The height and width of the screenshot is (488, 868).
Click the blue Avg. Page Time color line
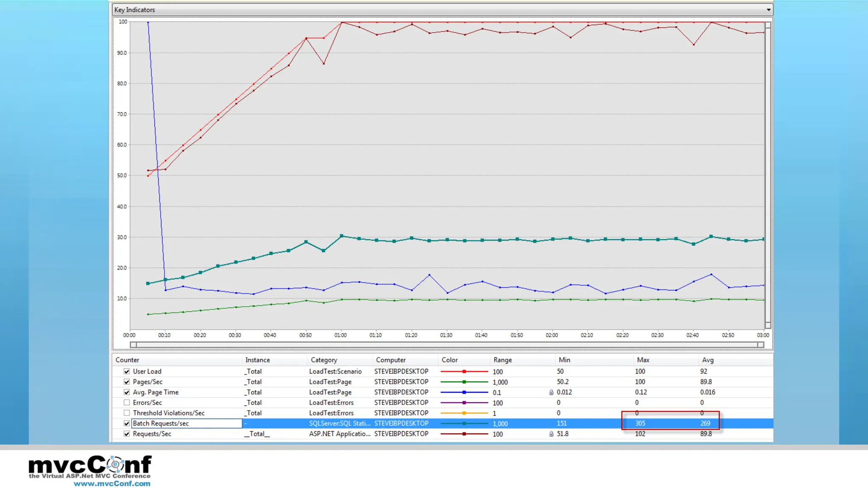tap(464, 393)
